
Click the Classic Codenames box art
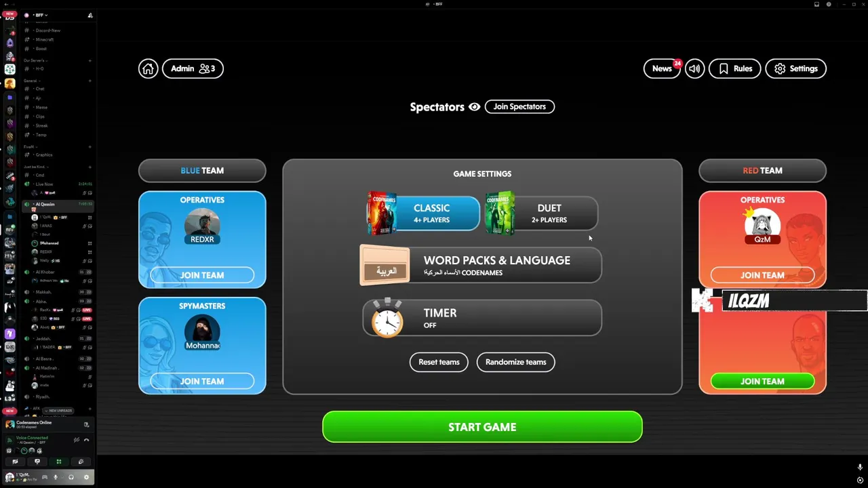click(382, 213)
